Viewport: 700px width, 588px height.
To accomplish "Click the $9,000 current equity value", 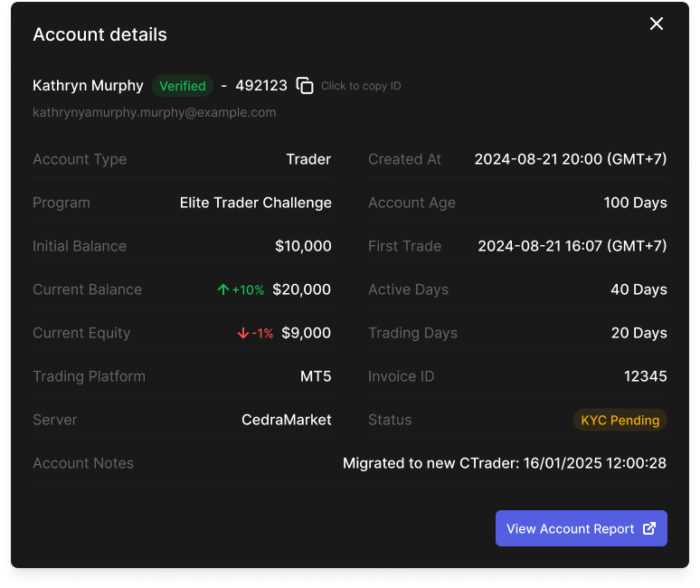I will click(306, 333).
